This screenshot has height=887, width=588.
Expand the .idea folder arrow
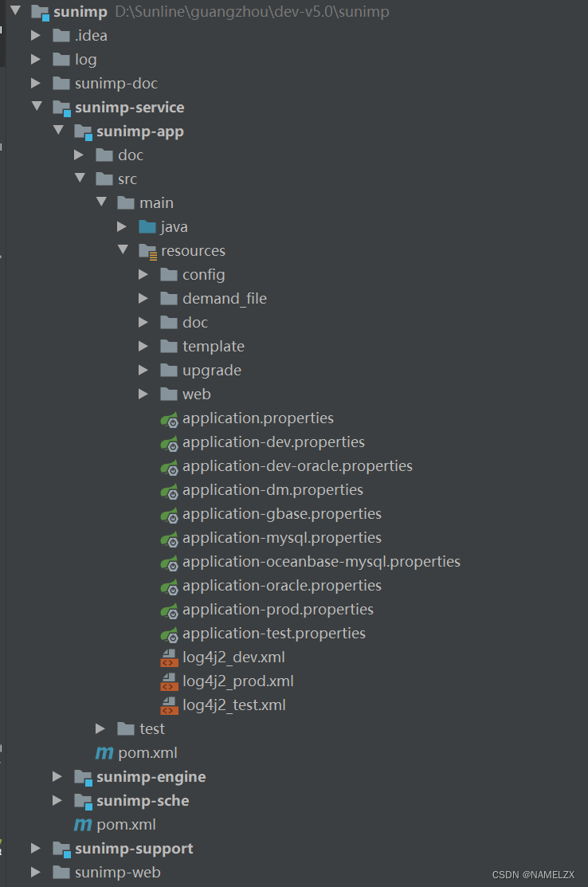36,35
